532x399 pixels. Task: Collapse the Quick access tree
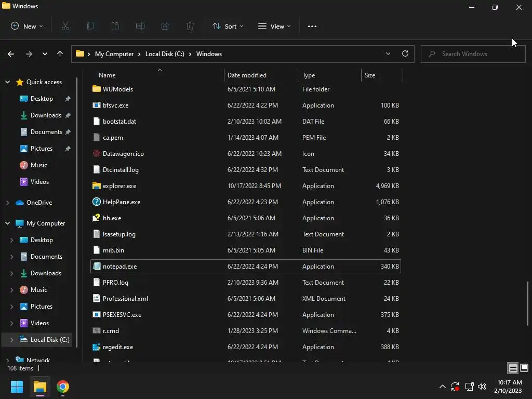pos(7,82)
